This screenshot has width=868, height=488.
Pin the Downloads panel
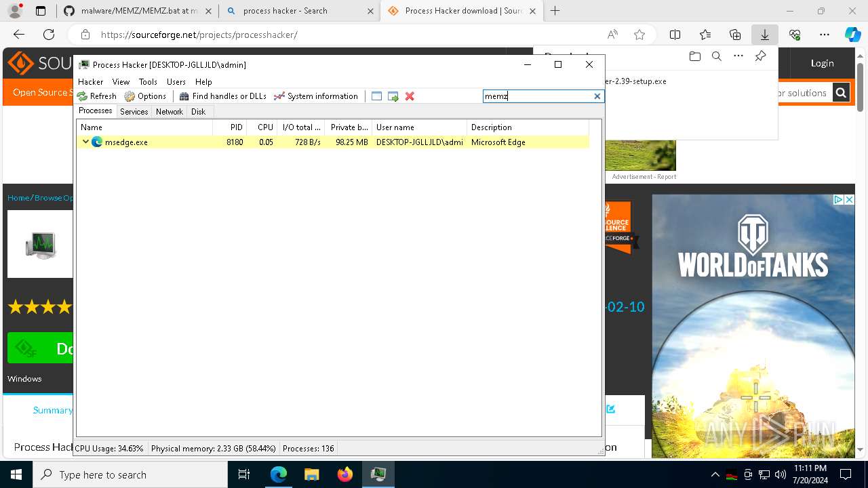click(760, 57)
